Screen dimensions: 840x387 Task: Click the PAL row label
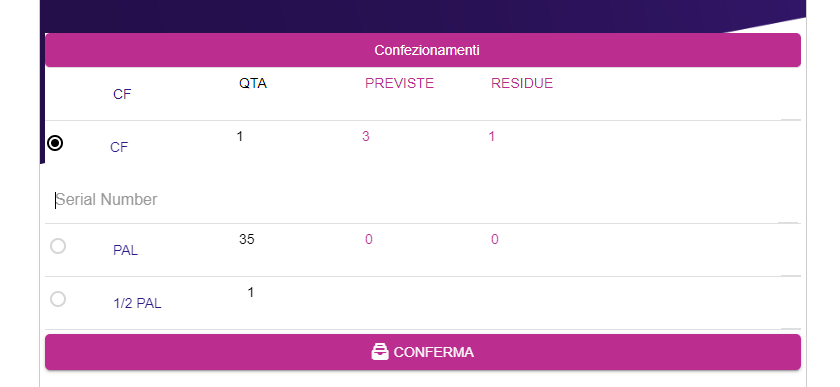point(125,250)
